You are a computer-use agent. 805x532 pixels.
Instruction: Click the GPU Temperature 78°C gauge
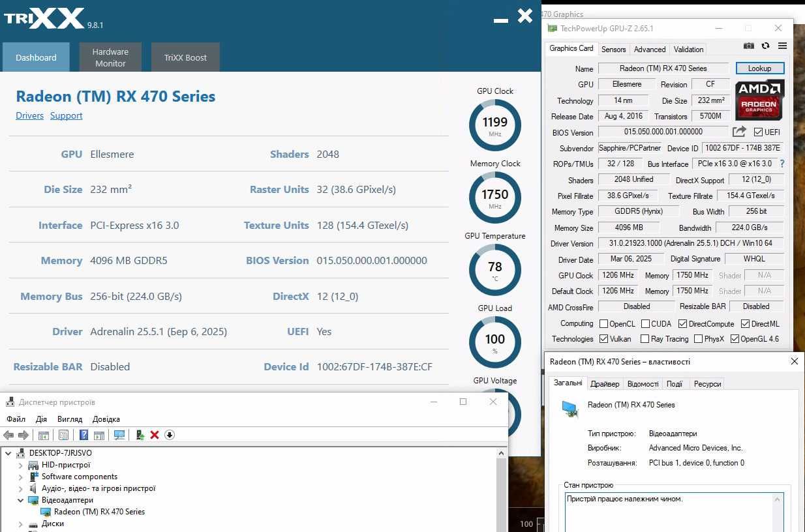point(495,270)
